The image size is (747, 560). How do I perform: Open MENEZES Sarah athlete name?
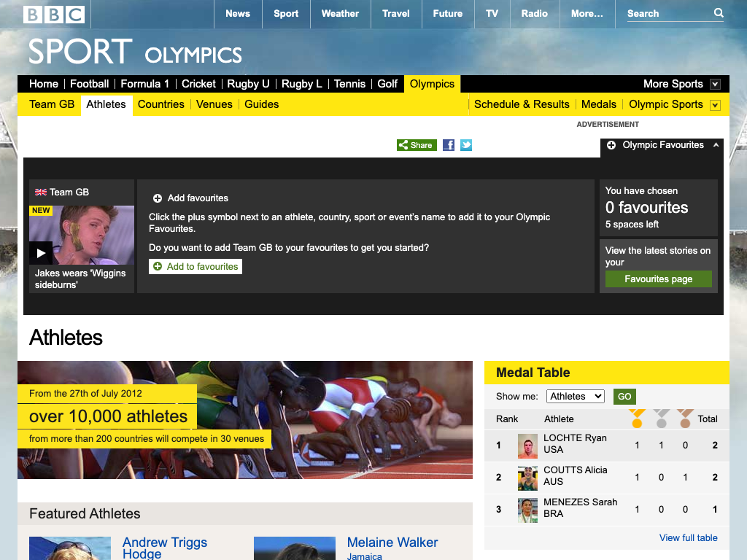tap(580, 502)
